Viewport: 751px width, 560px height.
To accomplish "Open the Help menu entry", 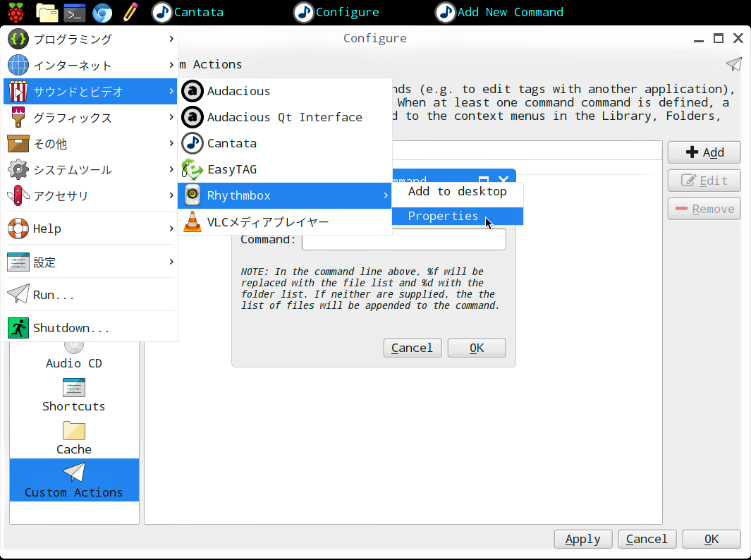I will [x=90, y=229].
